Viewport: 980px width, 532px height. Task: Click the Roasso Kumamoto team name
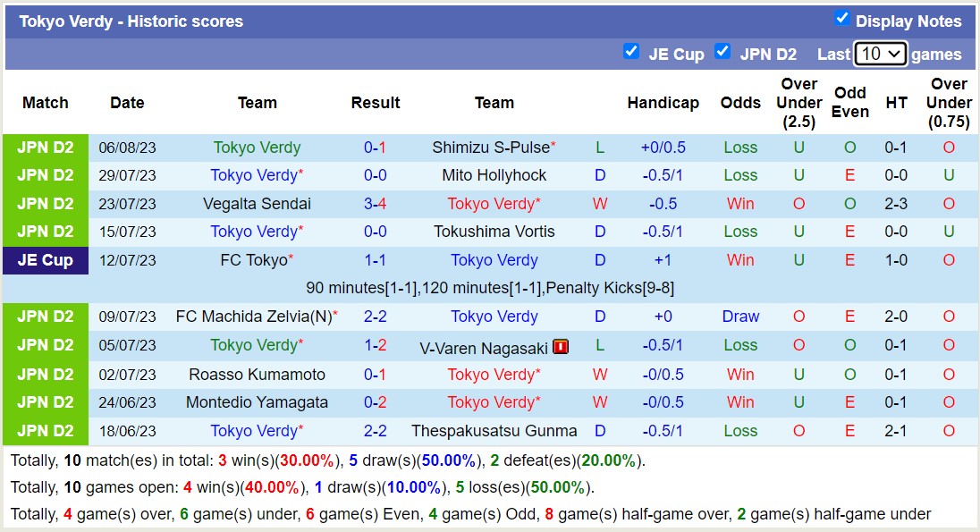(258, 374)
